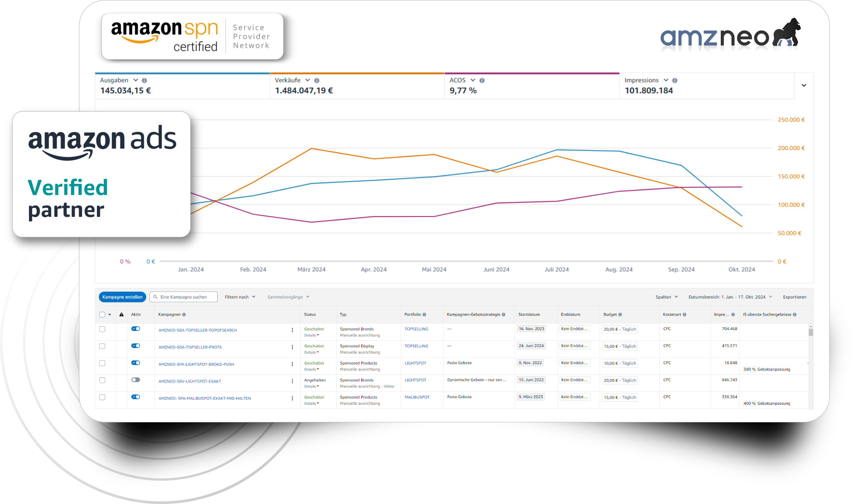Click the Impre… column info icon
This screenshot has width=863, height=504.
tap(733, 315)
